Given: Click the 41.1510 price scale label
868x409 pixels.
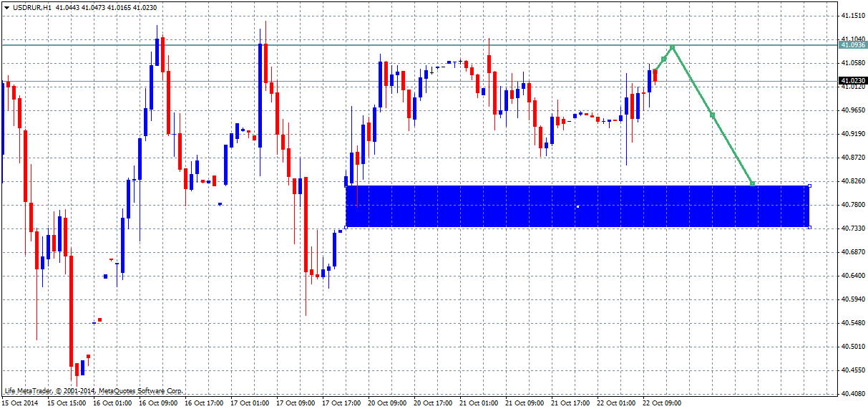Looking at the screenshot, I should click(853, 15).
